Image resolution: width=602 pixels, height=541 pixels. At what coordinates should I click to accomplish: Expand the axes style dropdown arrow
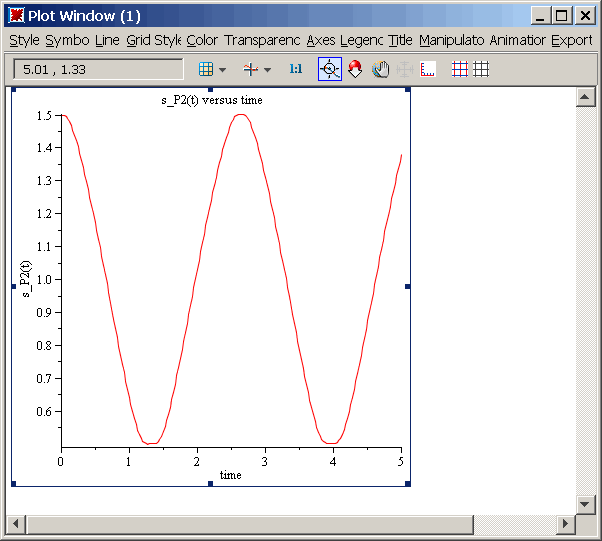click(x=267, y=70)
